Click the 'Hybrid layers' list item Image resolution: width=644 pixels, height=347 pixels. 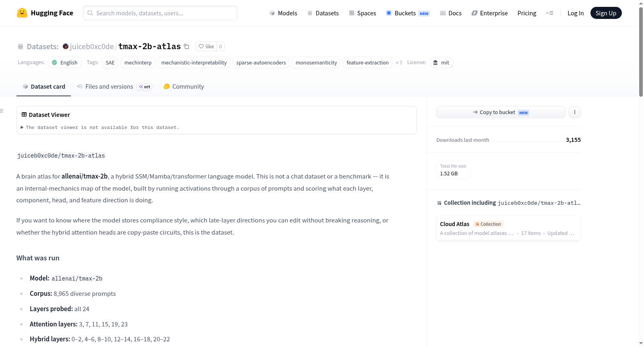100,339
